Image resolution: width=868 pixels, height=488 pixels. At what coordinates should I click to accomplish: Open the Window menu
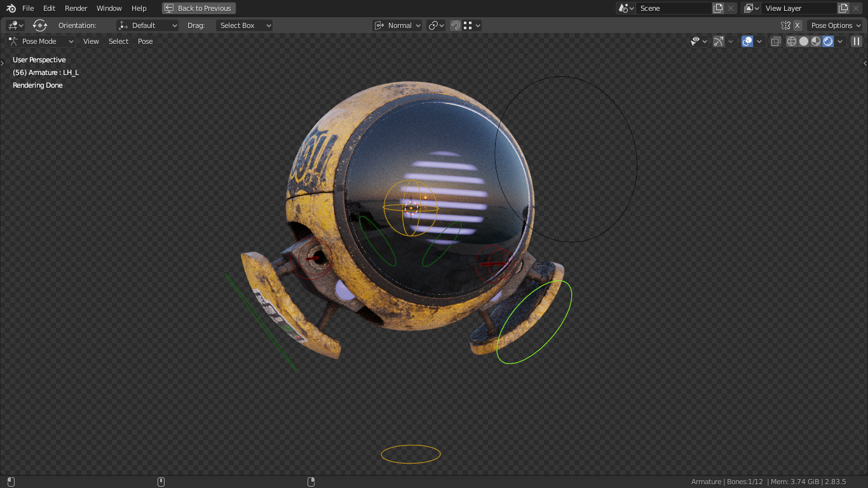point(109,8)
